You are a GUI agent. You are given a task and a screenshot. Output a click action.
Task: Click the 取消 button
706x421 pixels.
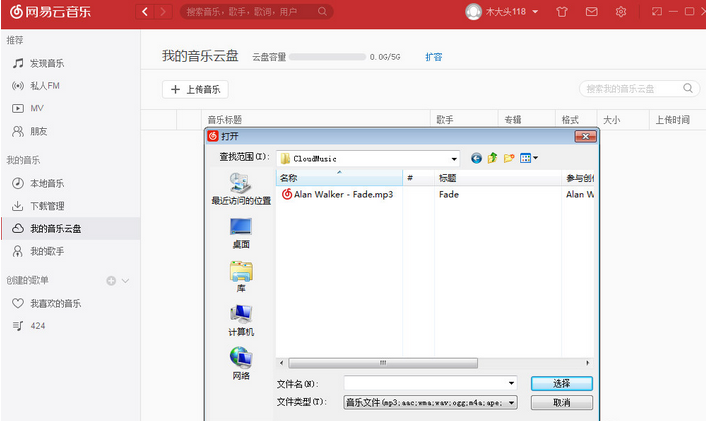[561, 403]
